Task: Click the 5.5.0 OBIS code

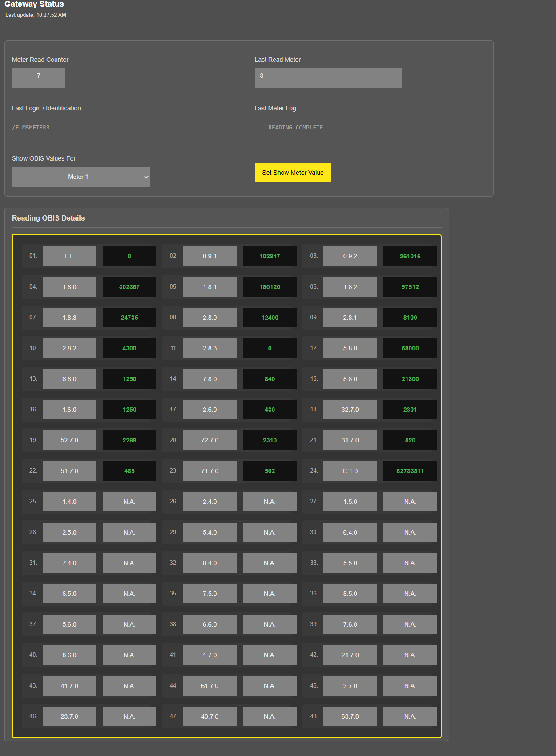Action: click(x=350, y=563)
